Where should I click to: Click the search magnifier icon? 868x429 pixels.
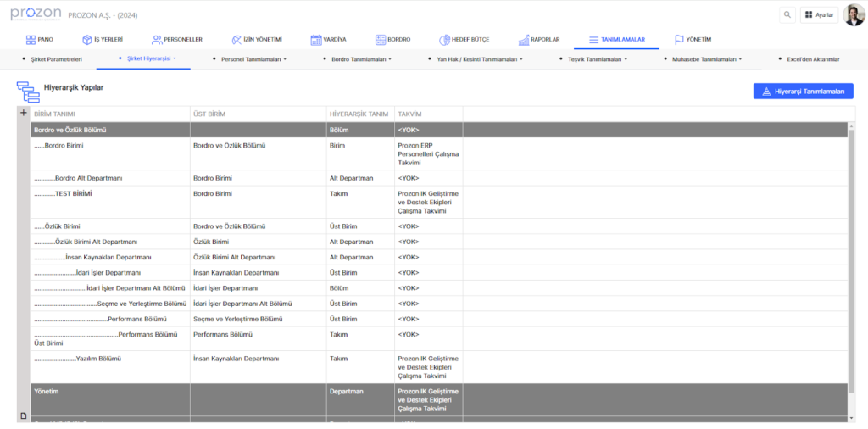pos(787,14)
